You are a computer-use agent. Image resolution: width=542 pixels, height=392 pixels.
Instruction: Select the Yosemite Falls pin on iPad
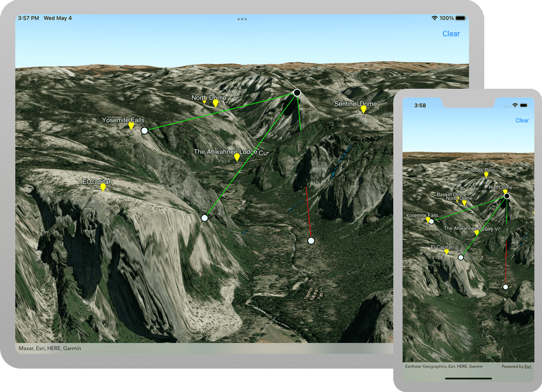(x=131, y=126)
